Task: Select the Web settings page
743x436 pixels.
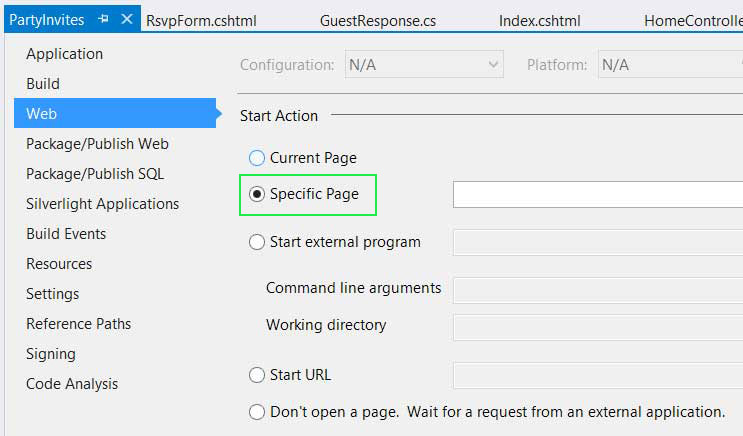Action: coord(115,113)
